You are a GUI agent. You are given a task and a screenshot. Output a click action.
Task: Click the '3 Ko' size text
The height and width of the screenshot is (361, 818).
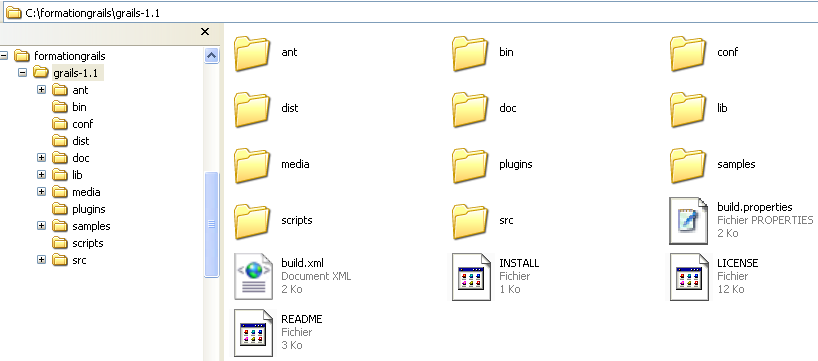point(292,345)
